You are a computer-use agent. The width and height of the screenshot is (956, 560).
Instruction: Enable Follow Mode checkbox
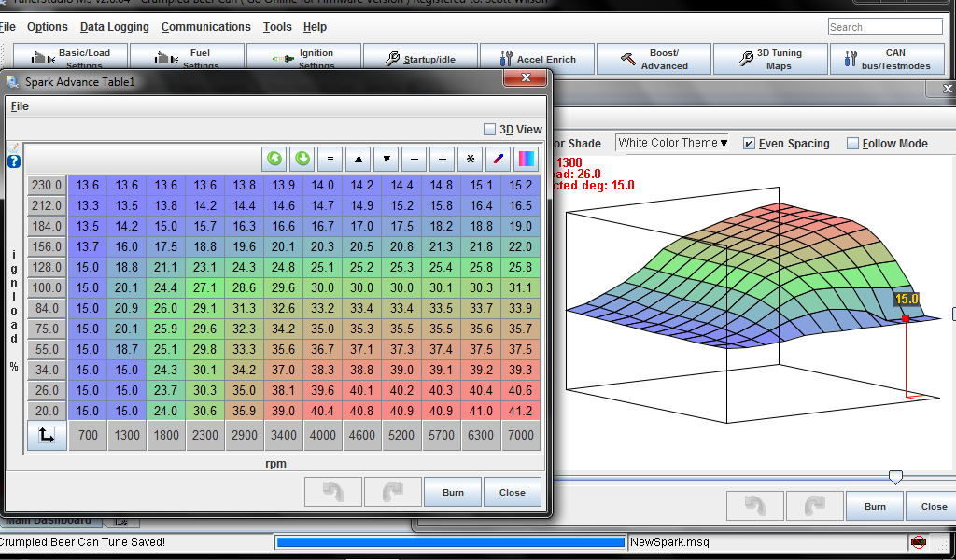[x=852, y=143]
